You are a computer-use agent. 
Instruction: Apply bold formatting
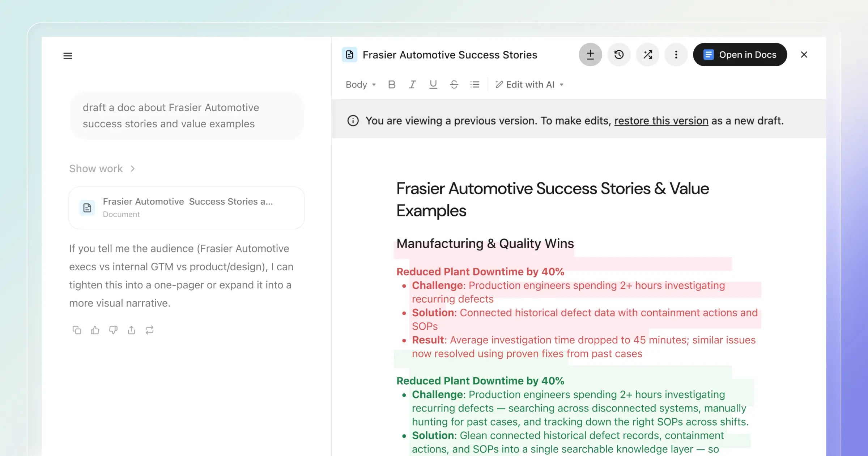tap(392, 85)
